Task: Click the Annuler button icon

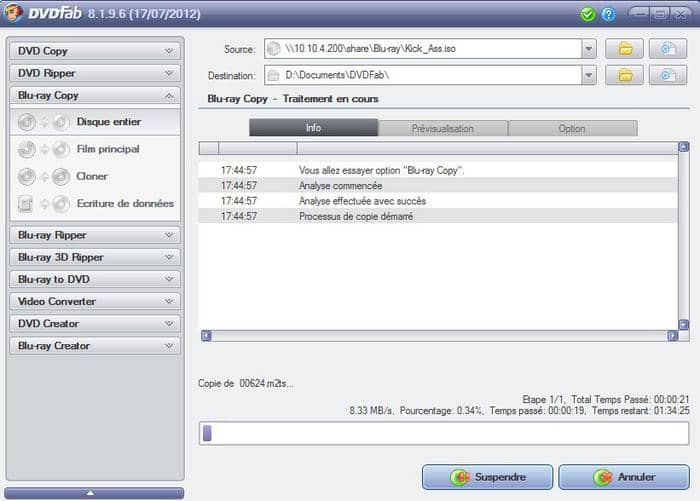Action: point(603,477)
